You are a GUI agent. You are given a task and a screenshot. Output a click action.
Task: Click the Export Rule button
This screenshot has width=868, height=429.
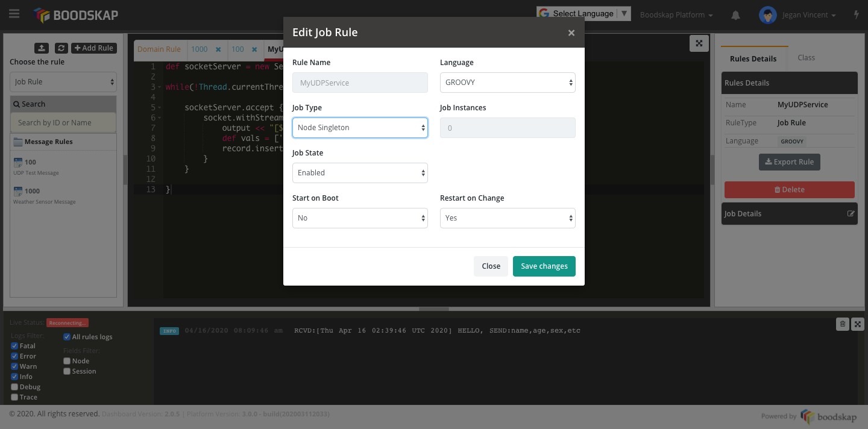(790, 162)
